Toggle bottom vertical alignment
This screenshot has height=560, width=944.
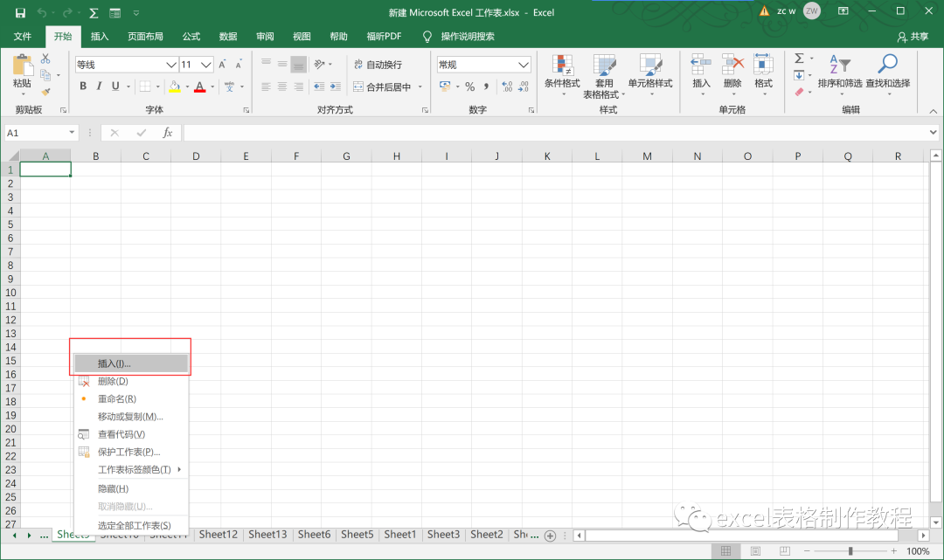(299, 64)
